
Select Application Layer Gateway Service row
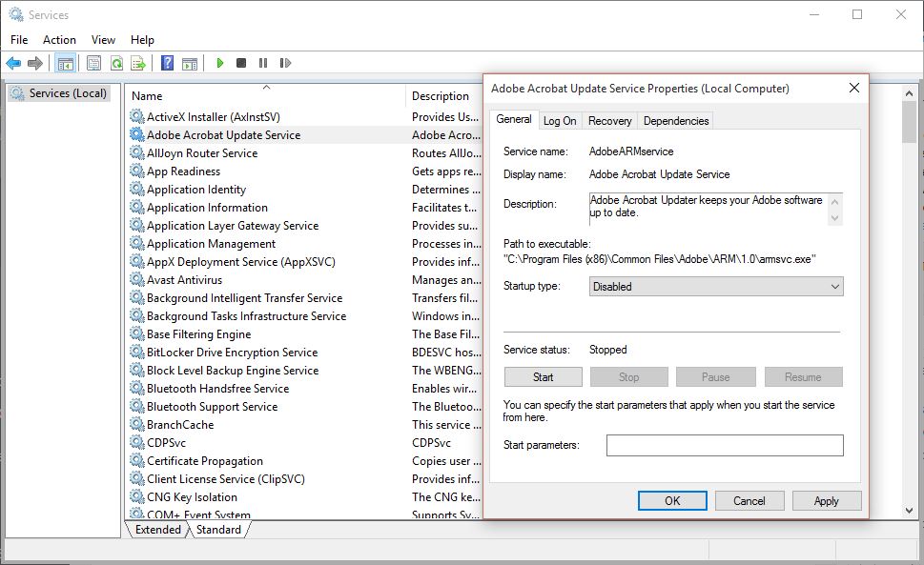coord(304,226)
